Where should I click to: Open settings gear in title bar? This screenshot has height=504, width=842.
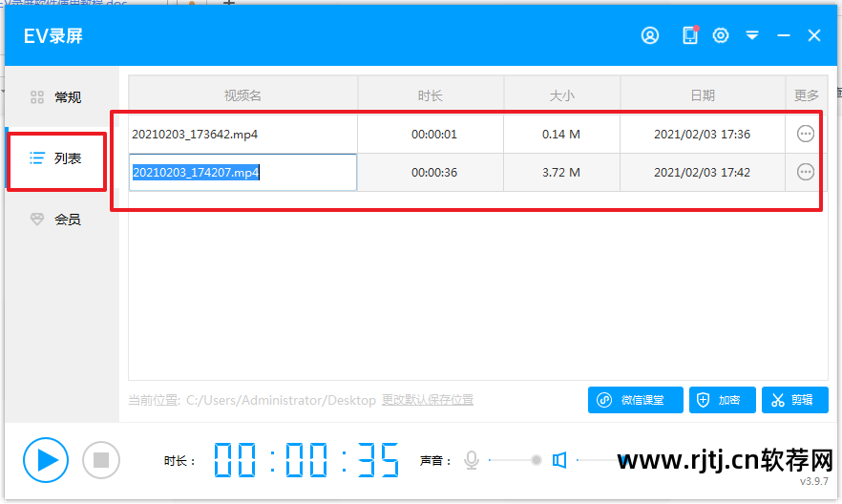click(x=721, y=35)
